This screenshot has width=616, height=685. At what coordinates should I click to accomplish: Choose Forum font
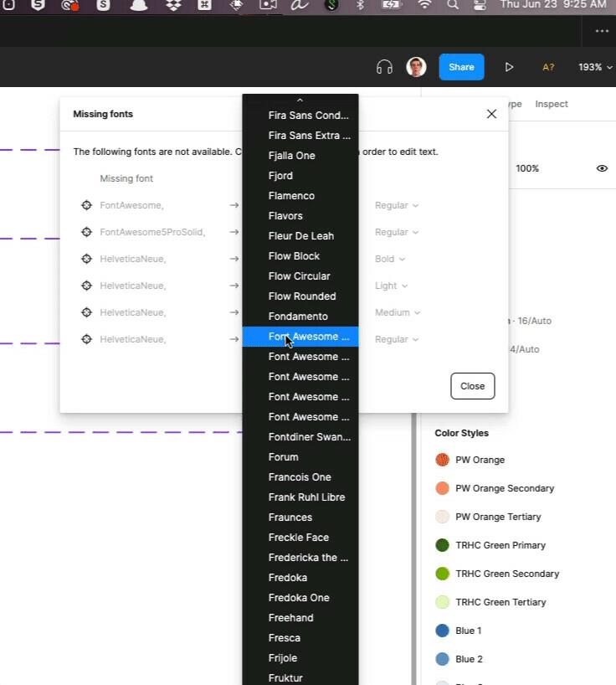coord(300,457)
